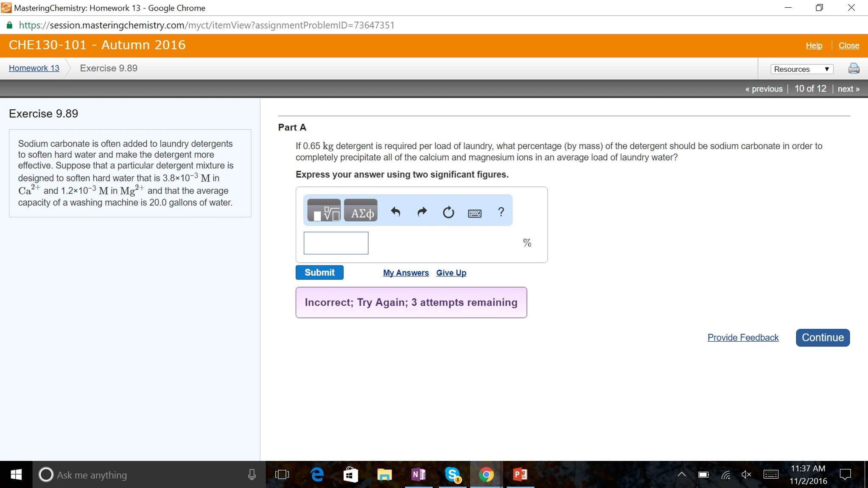Click the Provide Feedback link
868x488 pixels.
[743, 337]
